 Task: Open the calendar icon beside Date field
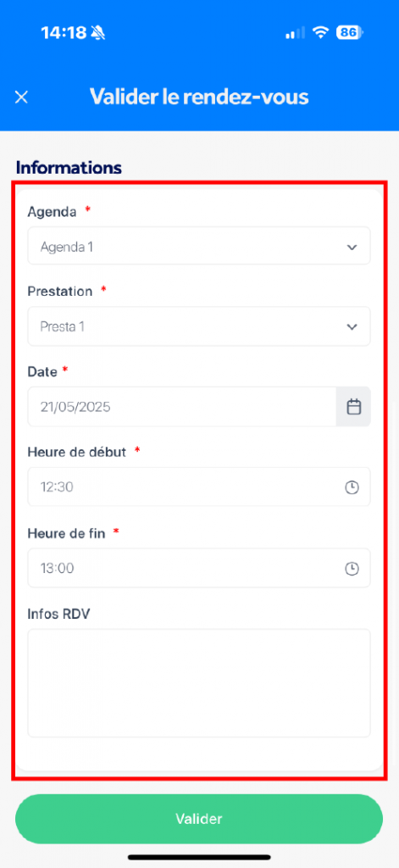tap(353, 407)
